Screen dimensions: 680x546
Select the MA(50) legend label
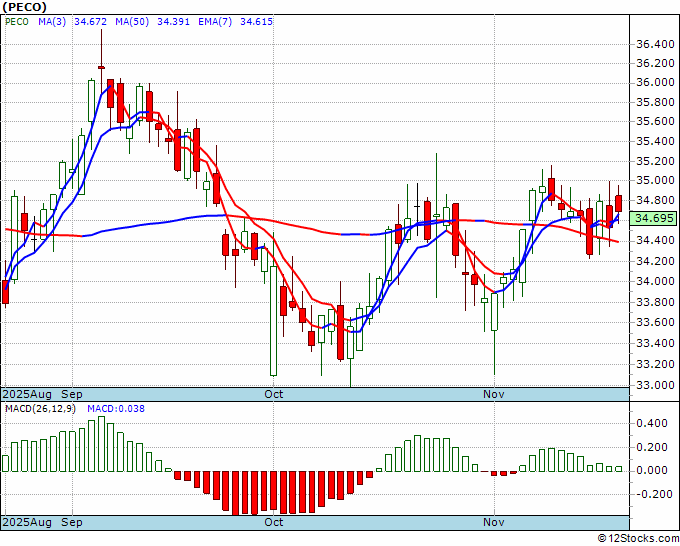pos(132,22)
